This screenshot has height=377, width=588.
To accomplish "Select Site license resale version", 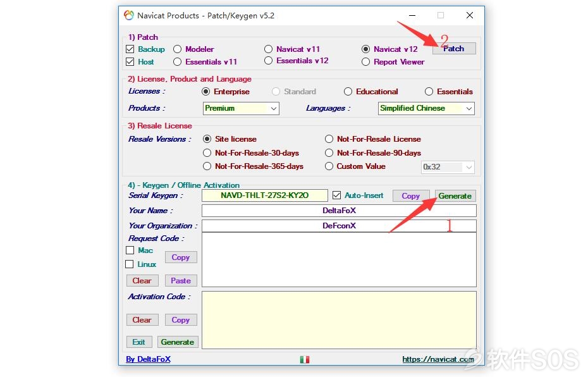I will pos(207,139).
